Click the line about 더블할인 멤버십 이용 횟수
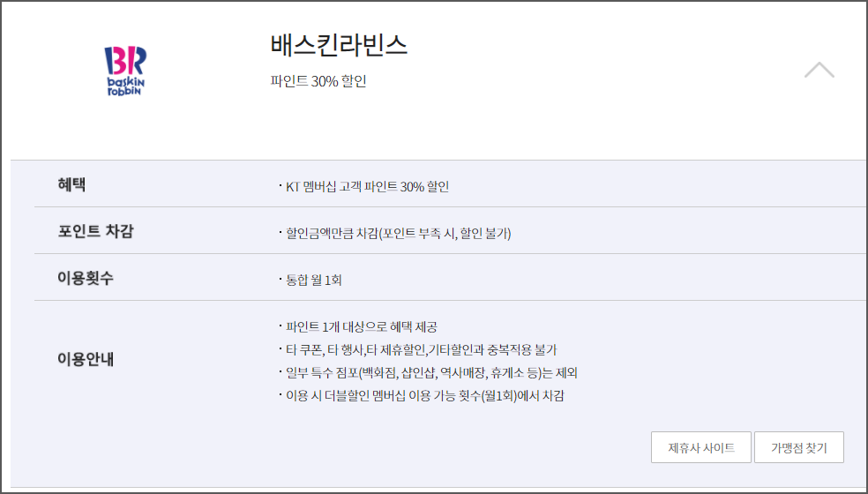The image size is (868, 494). [x=424, y=396]
